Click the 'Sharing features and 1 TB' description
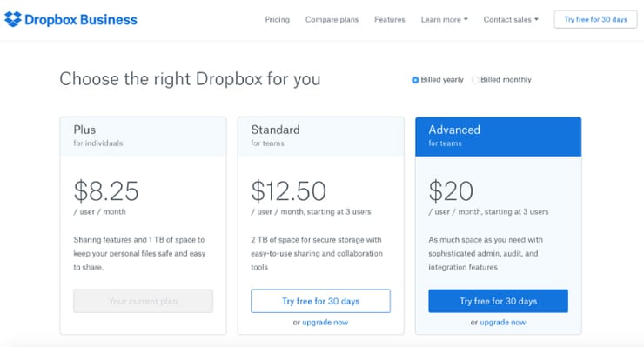The height and width of the screenshot is (347, 644). pyautogui.click(x=139, y=253)
